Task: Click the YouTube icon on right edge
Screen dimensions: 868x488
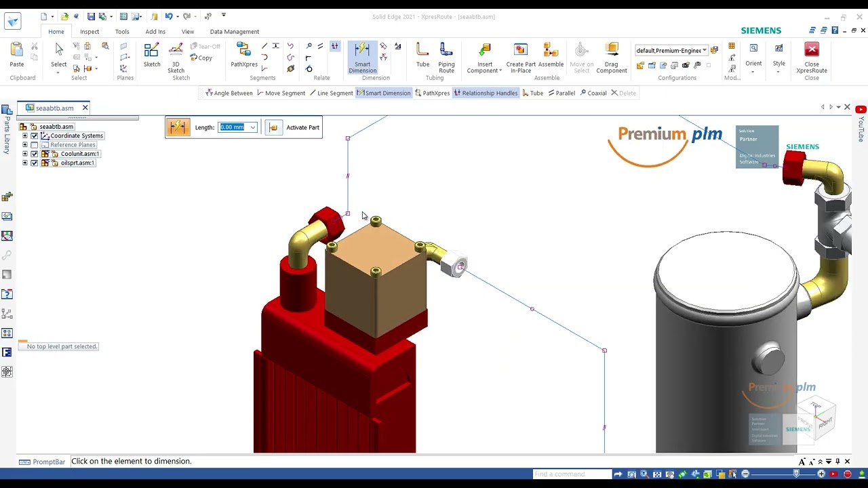Action: point(861,109)
